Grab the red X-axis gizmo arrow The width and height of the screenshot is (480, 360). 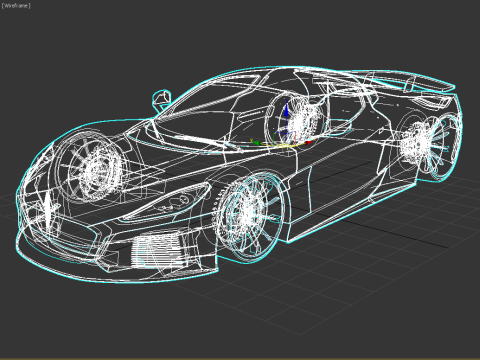tap(309, 143)
